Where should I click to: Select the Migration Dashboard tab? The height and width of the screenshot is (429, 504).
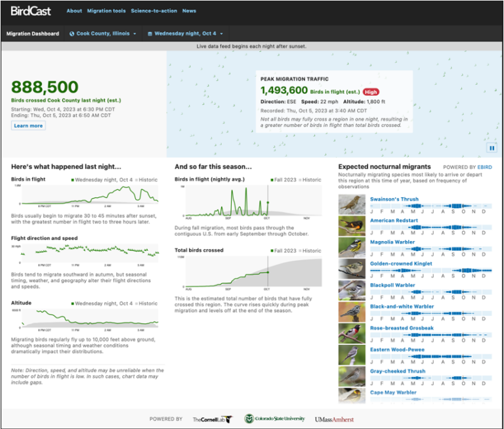point(32,34)
